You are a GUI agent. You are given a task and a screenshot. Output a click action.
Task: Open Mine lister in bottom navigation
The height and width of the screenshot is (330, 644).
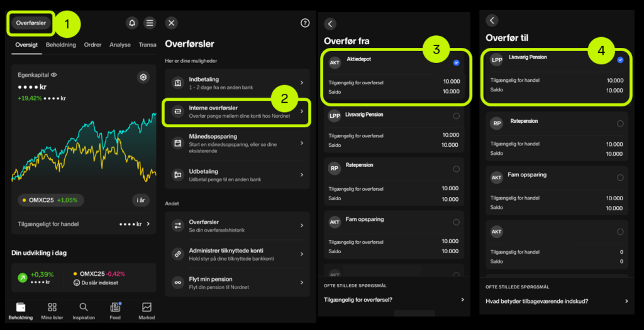(52, 311)
